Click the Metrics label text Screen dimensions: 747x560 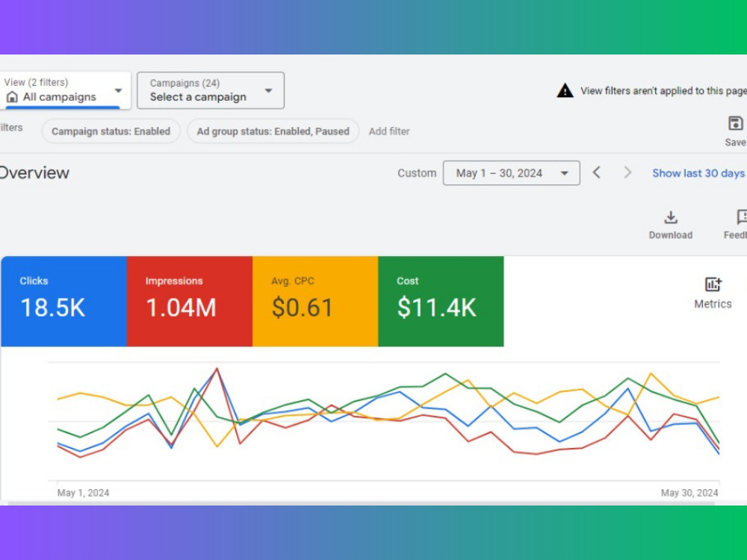(713, 304)
